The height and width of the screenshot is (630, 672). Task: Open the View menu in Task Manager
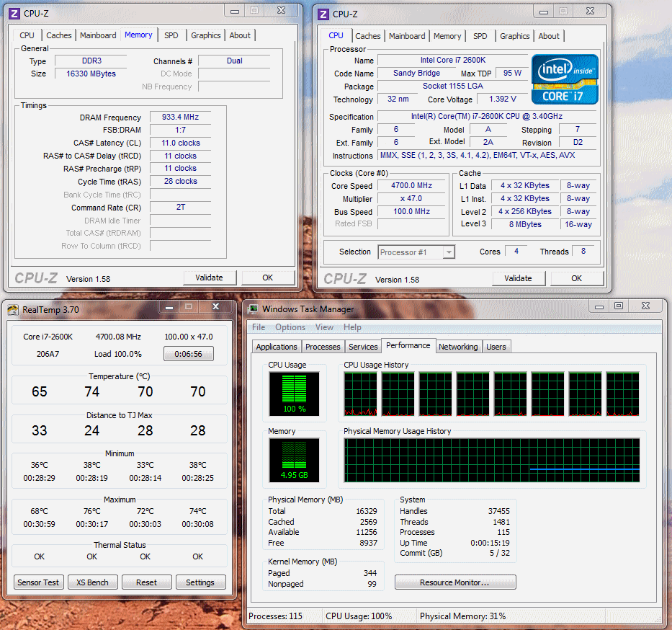tap(324, 327)
